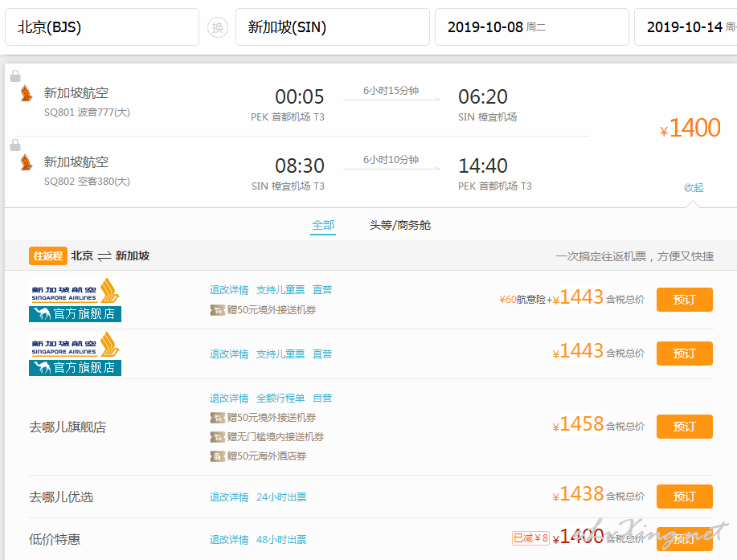Book the ¥1443 fare with 航意险

click(685, 300)
